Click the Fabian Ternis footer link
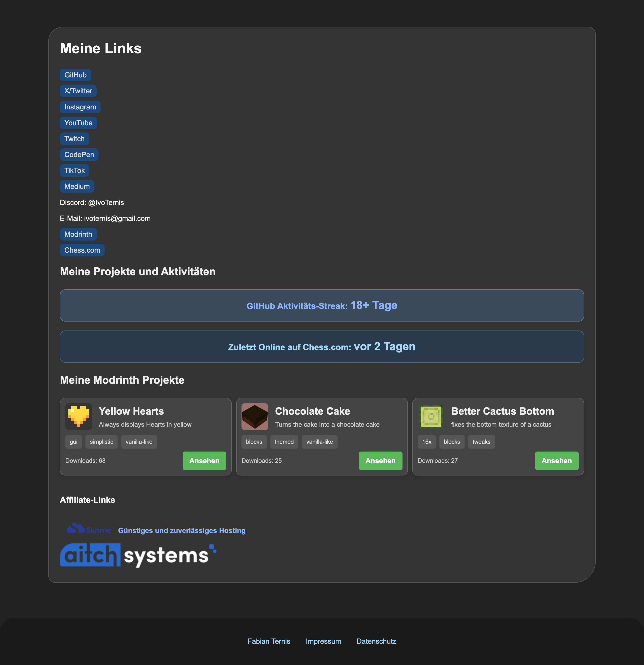Image resolution: width=644 pixels, height=665 pixels. click(269, 642)
